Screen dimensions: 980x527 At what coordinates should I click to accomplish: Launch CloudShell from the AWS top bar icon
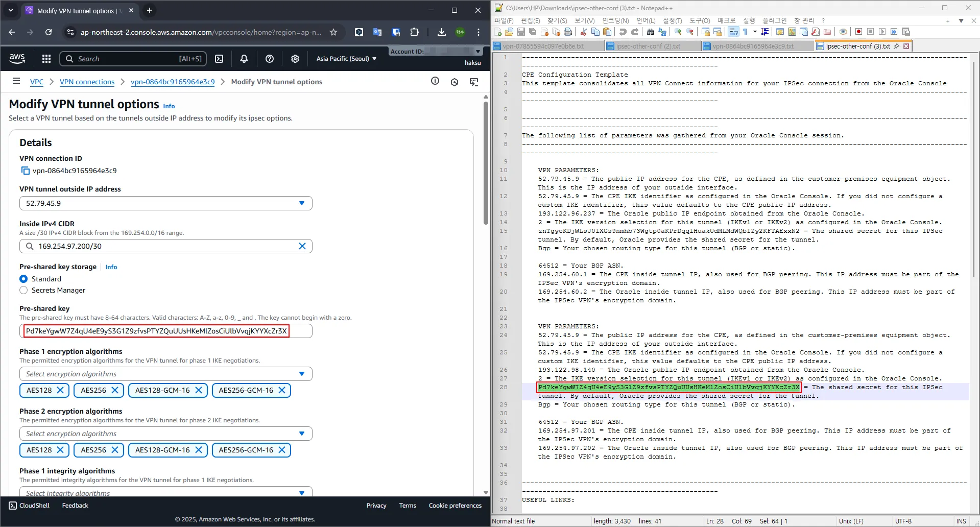point(219,59)
